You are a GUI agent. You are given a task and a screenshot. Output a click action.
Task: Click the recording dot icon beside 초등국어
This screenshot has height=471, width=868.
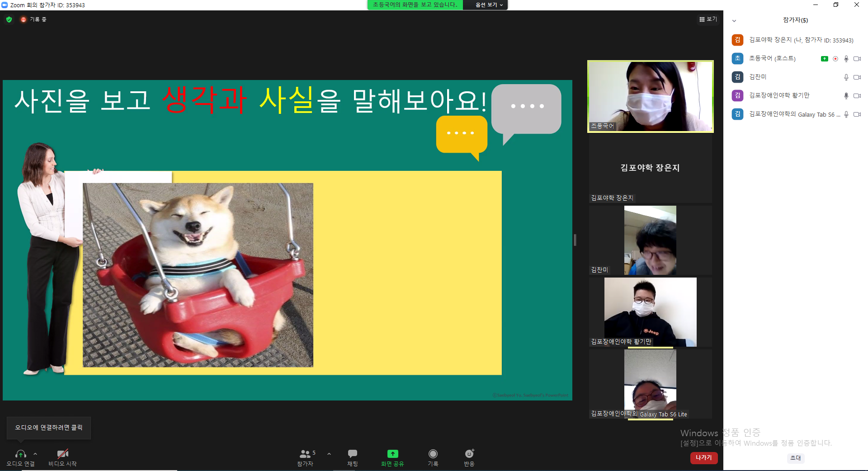tap(835, 59)
